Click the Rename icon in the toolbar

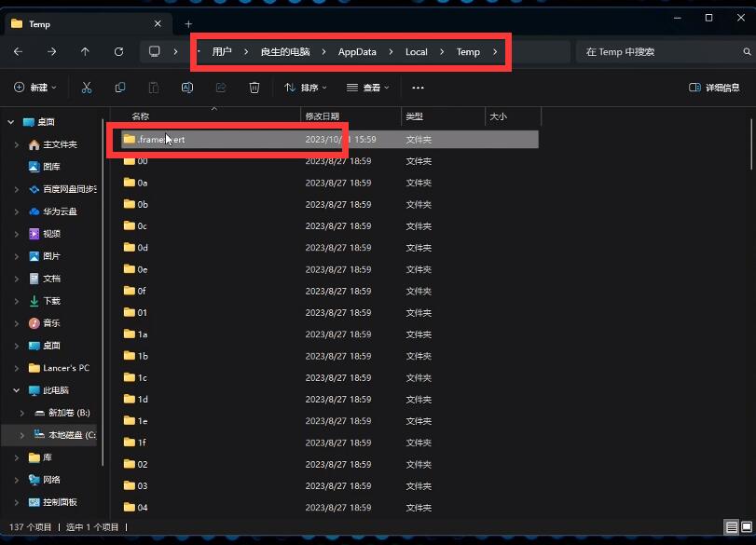click(187, 88)
